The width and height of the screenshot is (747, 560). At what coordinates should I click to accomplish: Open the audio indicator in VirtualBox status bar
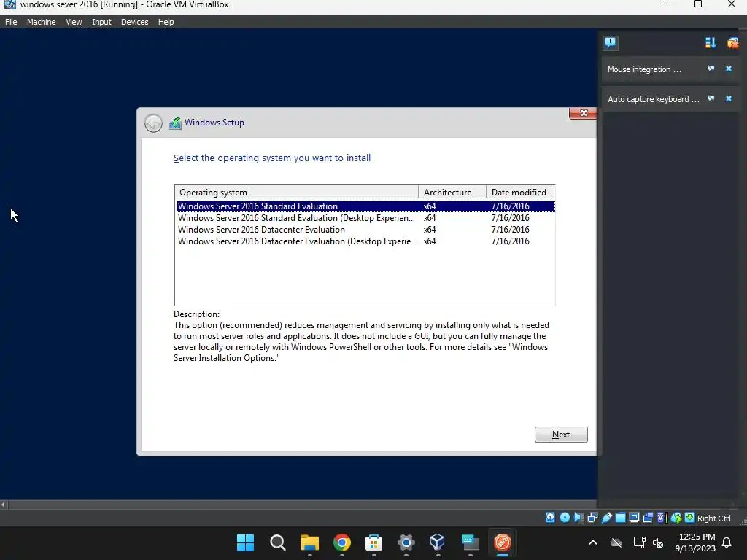point(578,518)
